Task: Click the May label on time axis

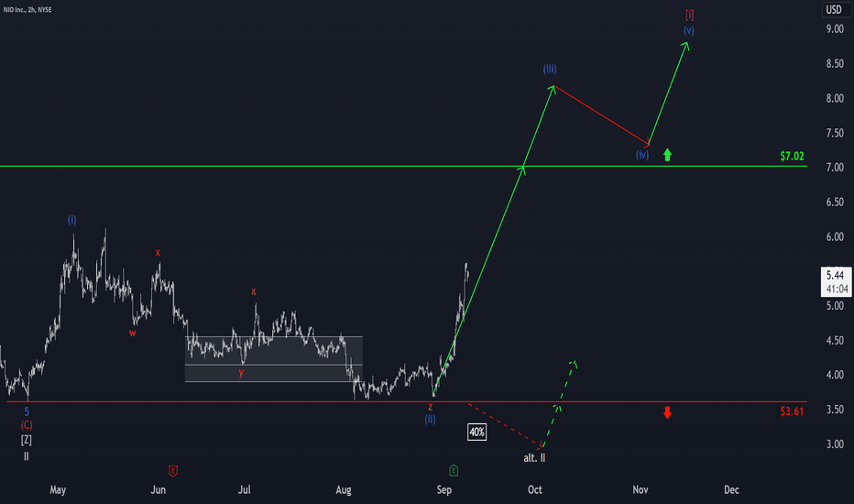Action: [58, 490]
